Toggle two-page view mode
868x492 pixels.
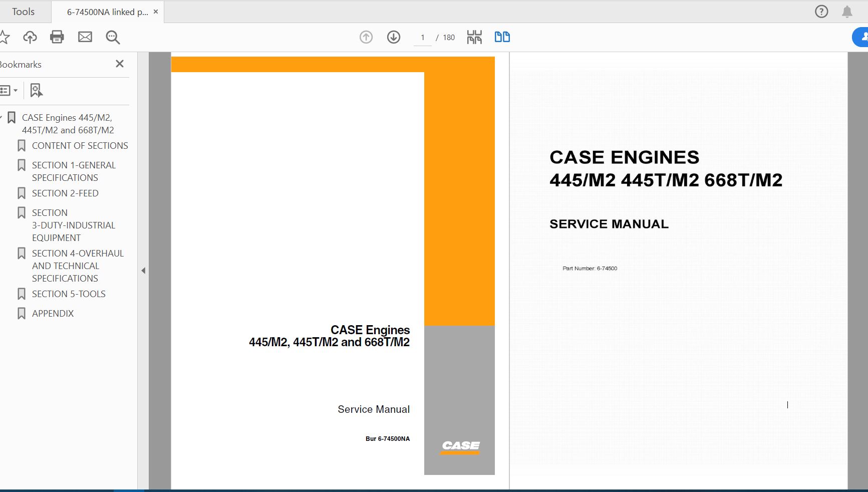pyautogui.click(x=502, y=37)
